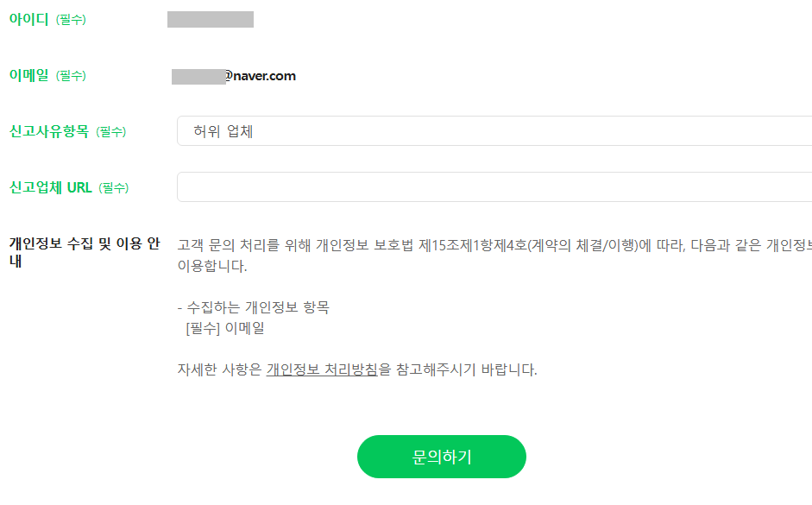Click the (필수) marker beside 신고사유항목

click(x=110, y=132)
